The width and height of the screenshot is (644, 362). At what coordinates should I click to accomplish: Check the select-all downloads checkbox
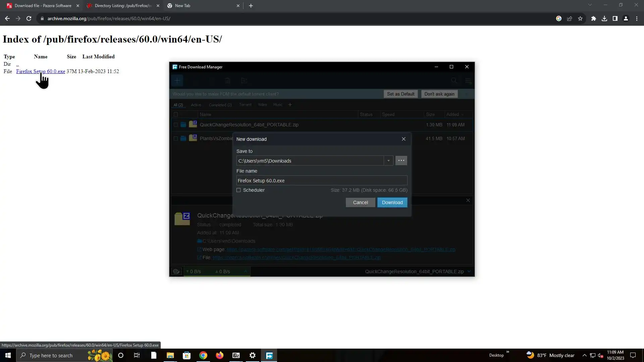pyautogui.click(x=175, y=115)
